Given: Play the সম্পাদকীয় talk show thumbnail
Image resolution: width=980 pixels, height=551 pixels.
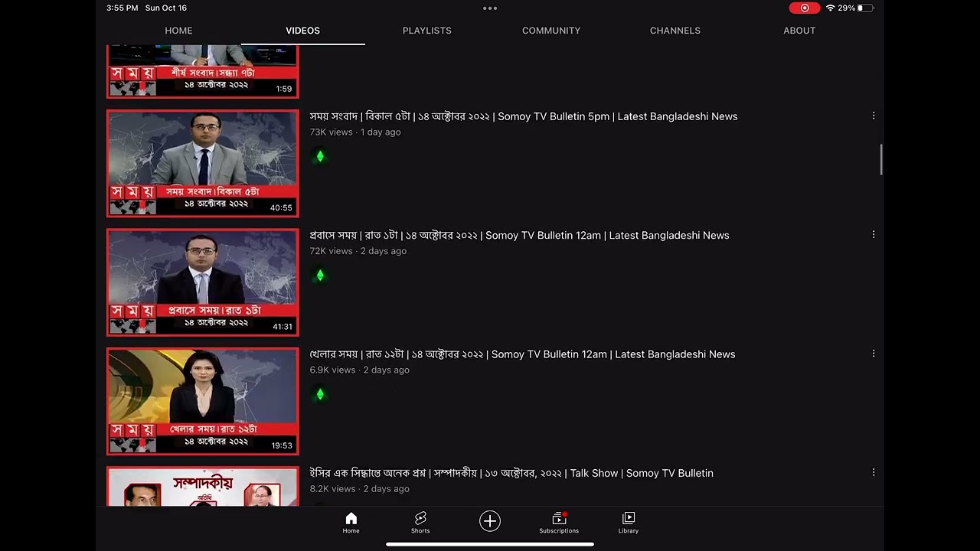Looking at the screenshot, I should [x=203, y=486].
